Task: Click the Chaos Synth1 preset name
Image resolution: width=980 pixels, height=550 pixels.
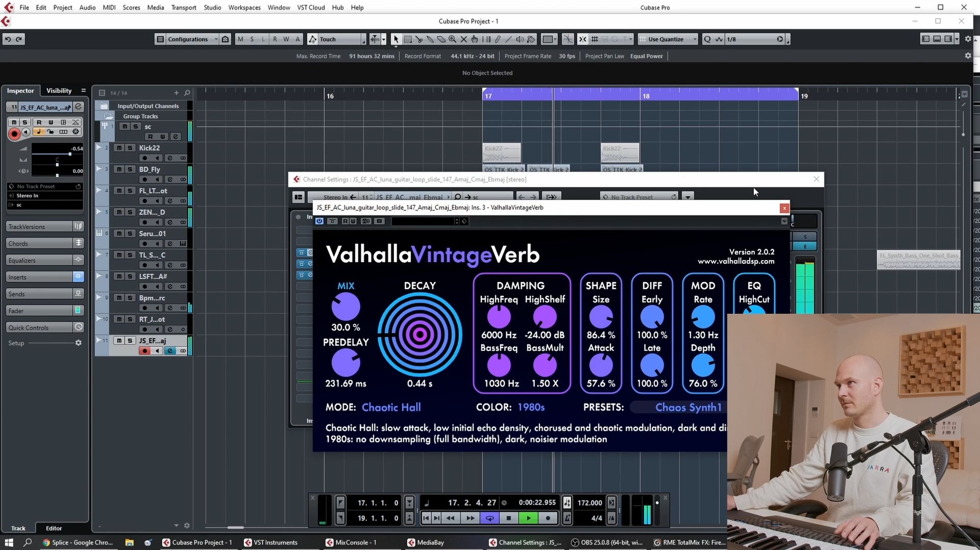Action: pyautogui.click(x=689, y=407)
